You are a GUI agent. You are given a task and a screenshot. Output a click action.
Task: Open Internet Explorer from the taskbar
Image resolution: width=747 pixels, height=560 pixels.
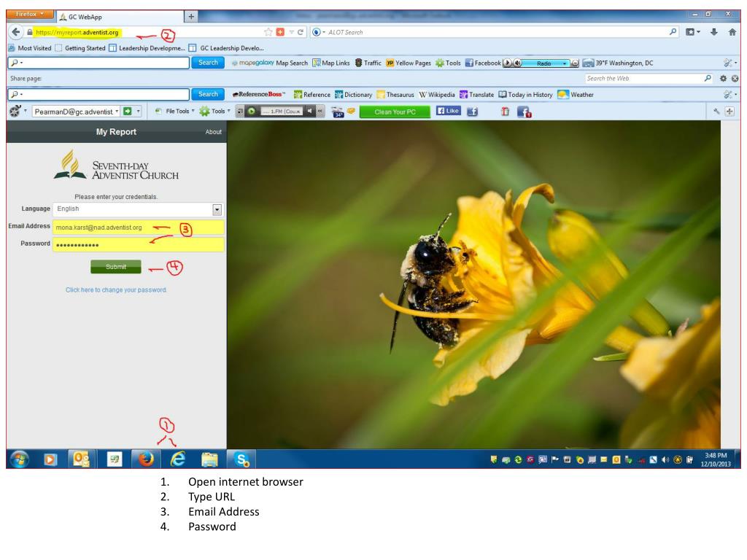pos(178,459)
